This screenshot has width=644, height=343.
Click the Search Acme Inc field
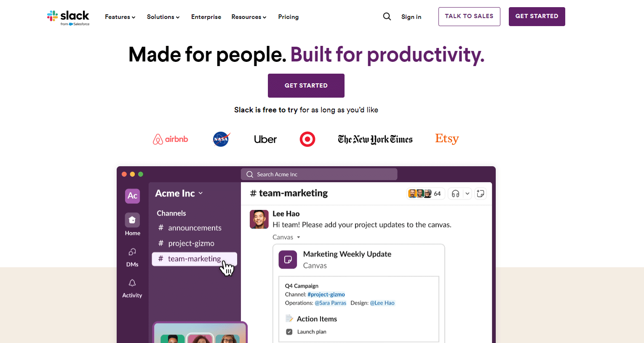pos(319,174)
